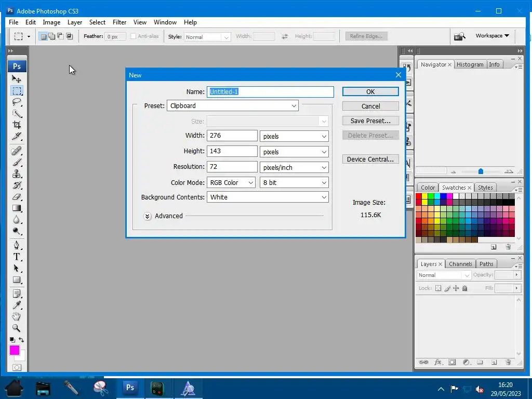Reset default foreground and background colors
This screenshot has width=532, height=399.
click(x=12, y=340)
